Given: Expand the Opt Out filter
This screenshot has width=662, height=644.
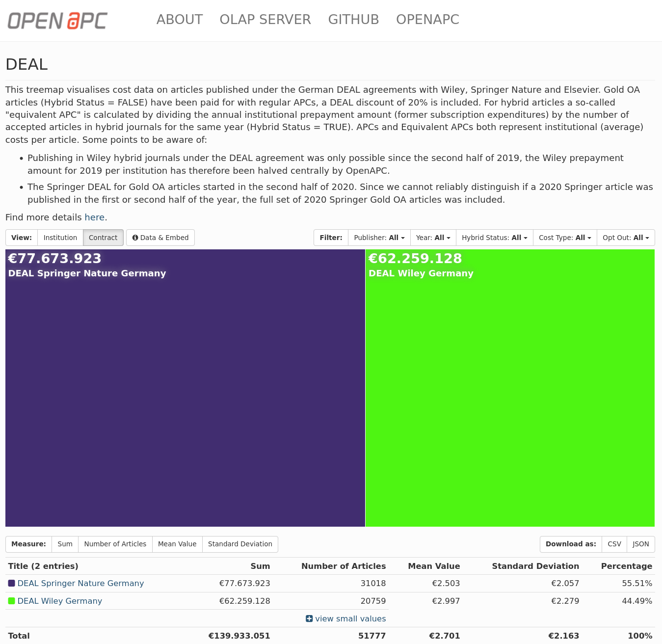Looking at the screenshot, I should (x=625, y=238).
